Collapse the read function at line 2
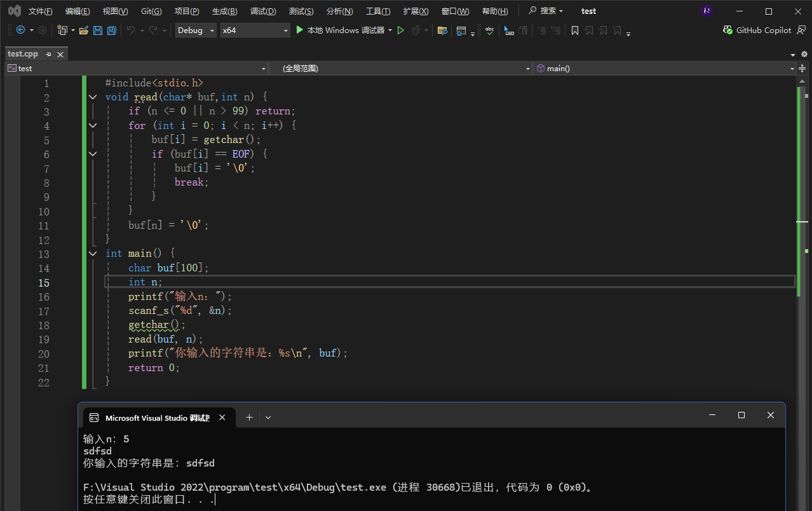This screenshot has height=511, width=812. coord(93,97)
